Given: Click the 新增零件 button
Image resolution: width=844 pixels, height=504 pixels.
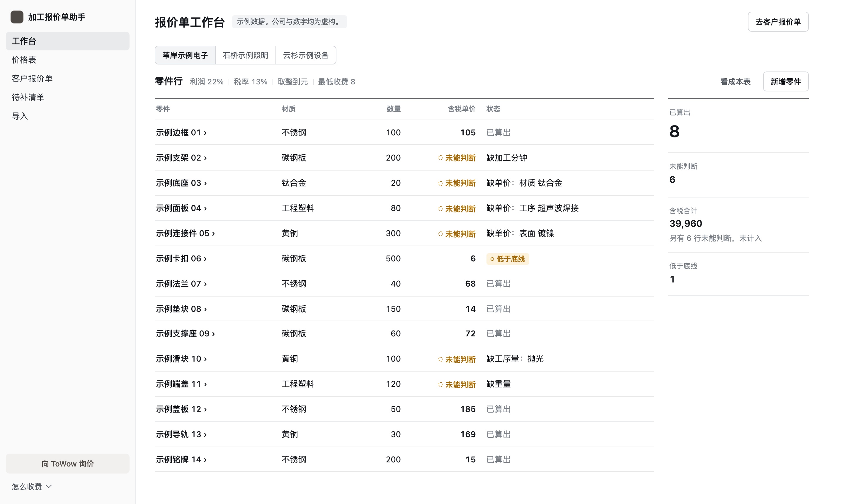Looking at the screenshot, I should (786, 81).
